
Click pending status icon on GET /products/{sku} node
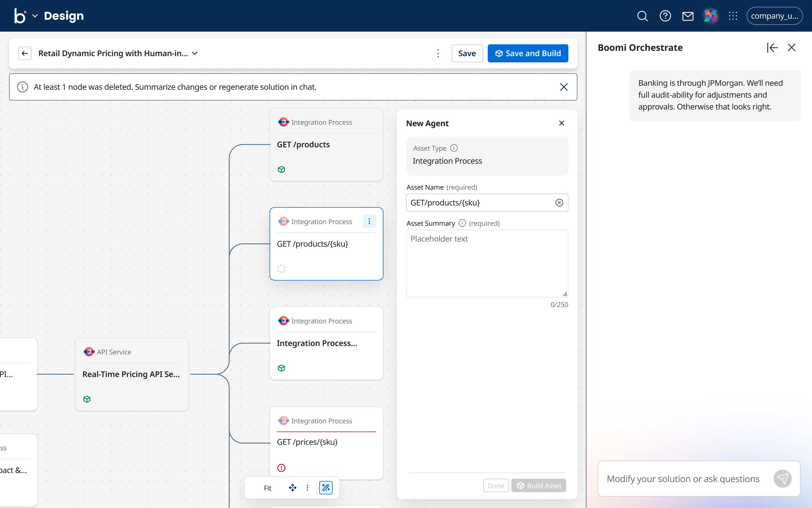(281, 269)
